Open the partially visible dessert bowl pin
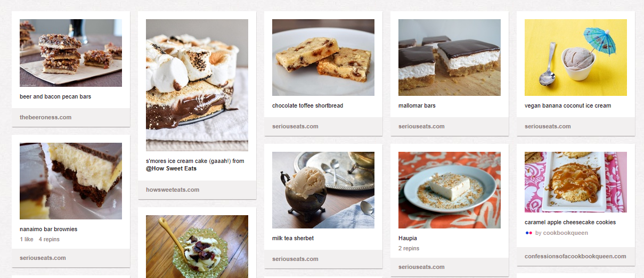Viewport: 644px width, 278px height. [x=197, y=246]
